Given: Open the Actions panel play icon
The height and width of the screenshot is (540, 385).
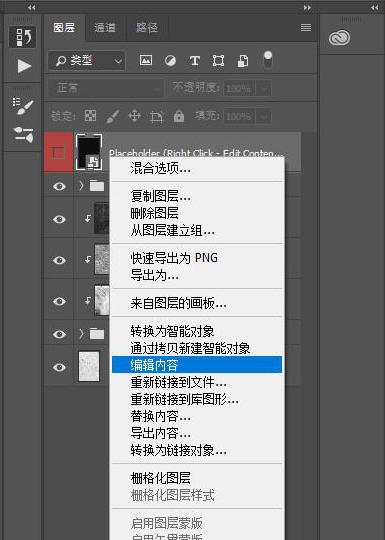Looking at the screenshot, I should tap(24, 66).
